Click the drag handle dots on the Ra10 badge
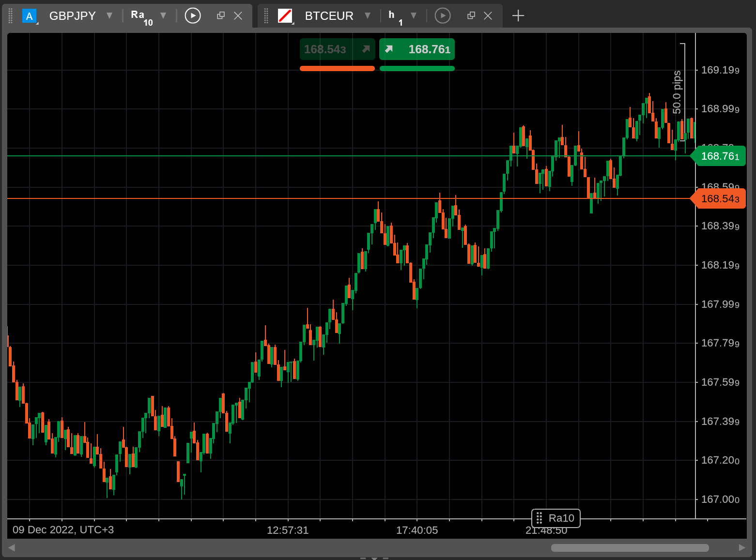Viewport: 756px width, 560px height. click(540, 518)
